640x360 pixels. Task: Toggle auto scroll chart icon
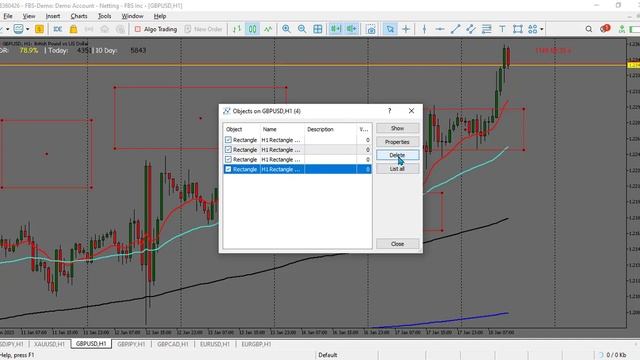point(336,29)
